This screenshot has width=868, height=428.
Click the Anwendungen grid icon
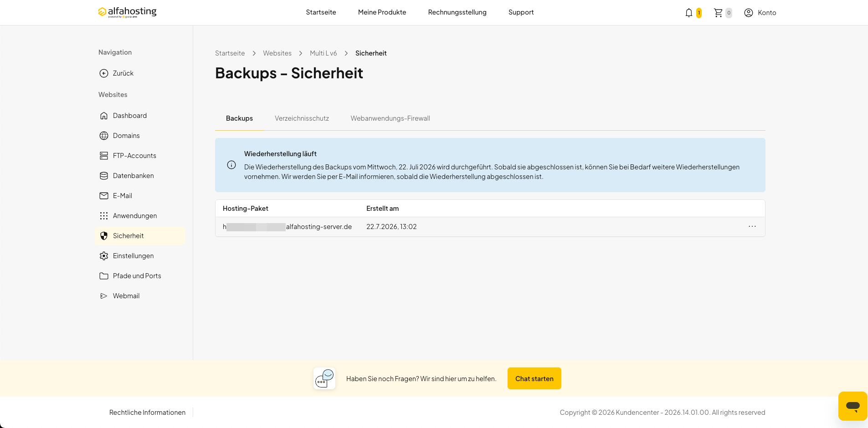click(x=104, y=216)
